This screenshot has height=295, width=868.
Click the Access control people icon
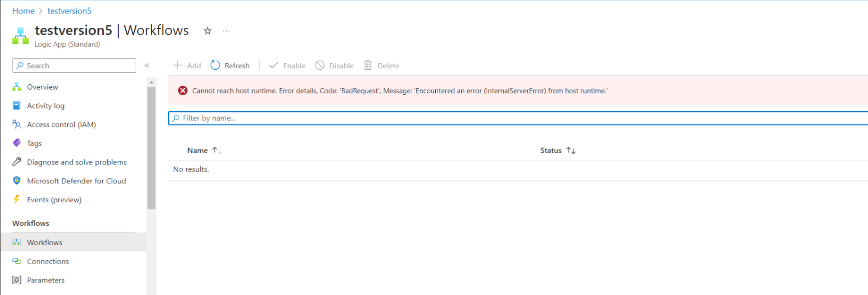[x=16, y=124]
